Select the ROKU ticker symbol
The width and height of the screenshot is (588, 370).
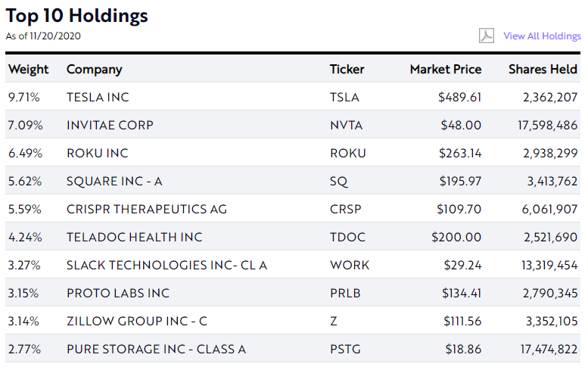point(347,154)
